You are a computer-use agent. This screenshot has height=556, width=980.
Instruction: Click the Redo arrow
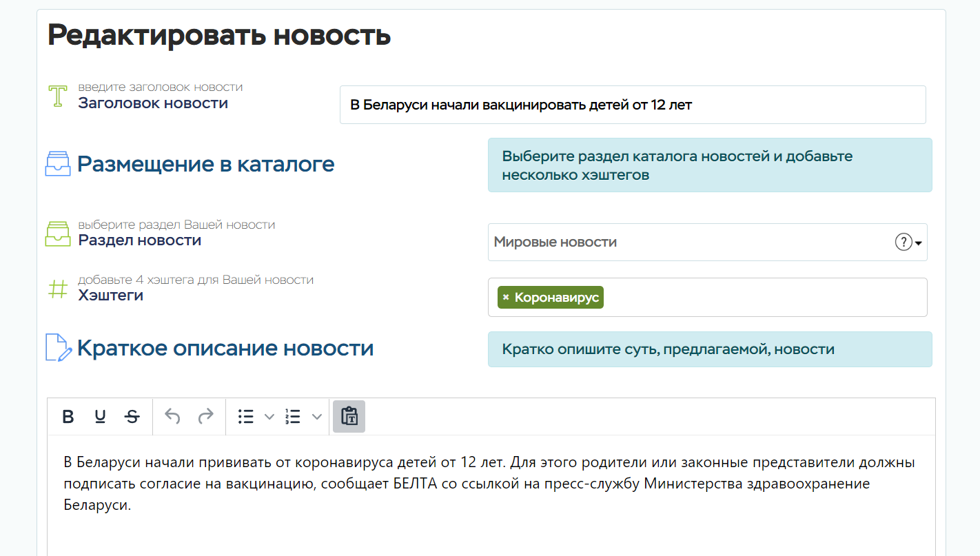205,417
